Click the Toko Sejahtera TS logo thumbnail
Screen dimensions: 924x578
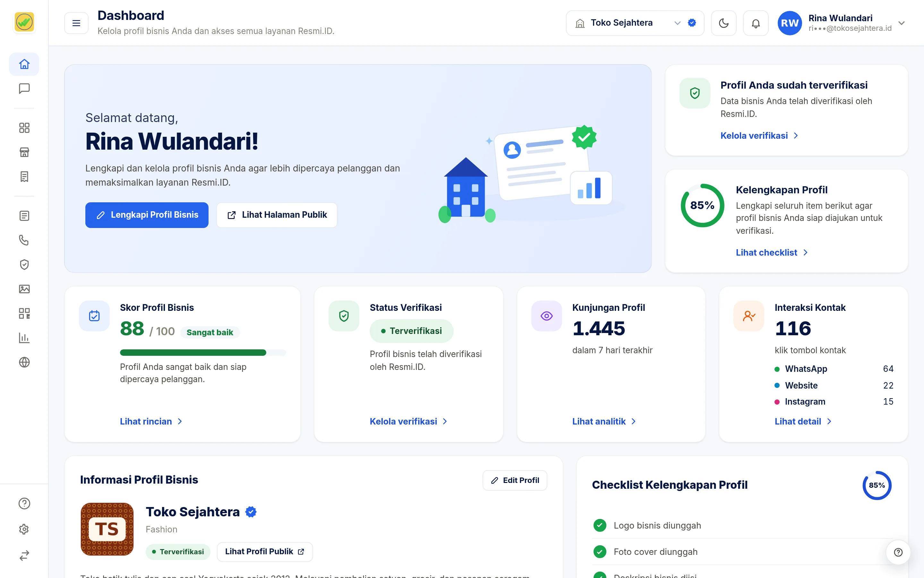(x=107, y=529)
